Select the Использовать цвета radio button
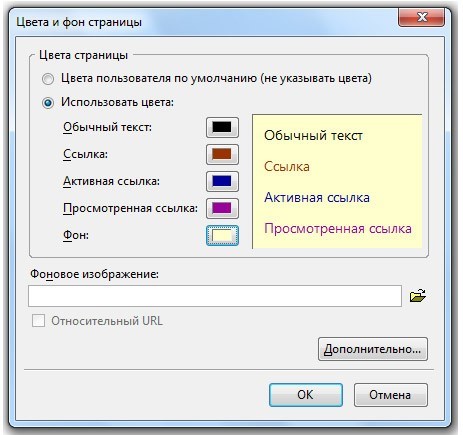The width and height of the screenshot is (463, 435). tap(48, 103)
